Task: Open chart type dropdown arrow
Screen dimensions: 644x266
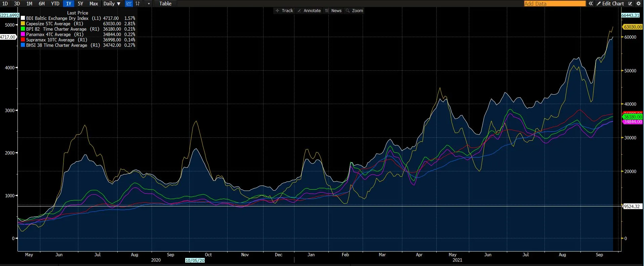Action: 149,4
